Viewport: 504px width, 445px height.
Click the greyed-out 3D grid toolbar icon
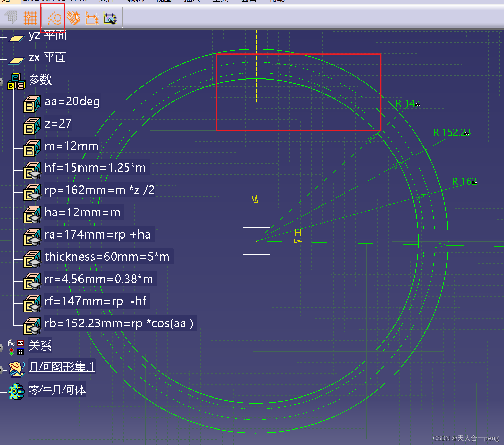pyautogui.click(x=11, y=17)
